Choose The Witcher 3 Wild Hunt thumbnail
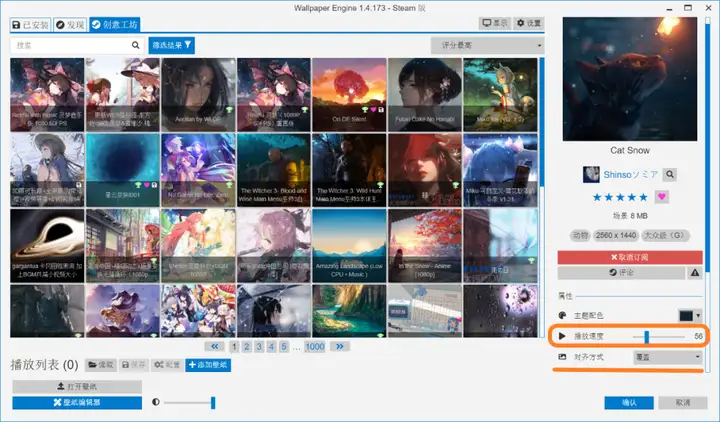Viewport: 720px width, 422px height. point(349,170)
